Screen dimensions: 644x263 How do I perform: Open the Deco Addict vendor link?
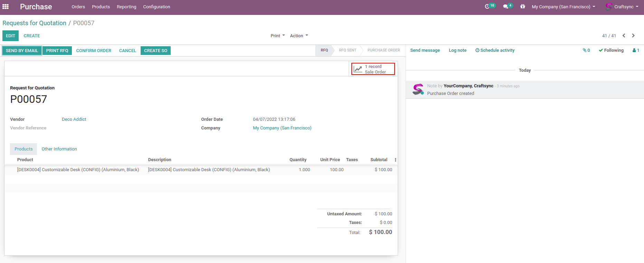tap(74, 119)
